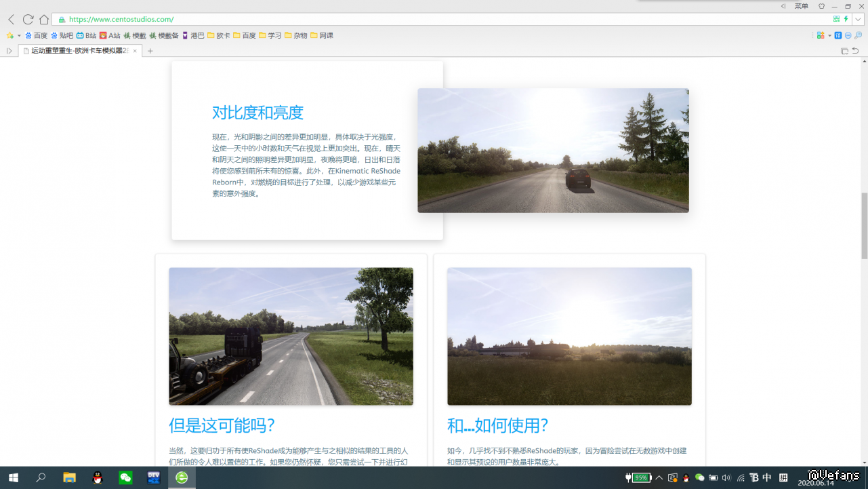This screenshot has height=489, width=868.
Task: Reload the page with refresh icon
Action: (x=28, y=20)
